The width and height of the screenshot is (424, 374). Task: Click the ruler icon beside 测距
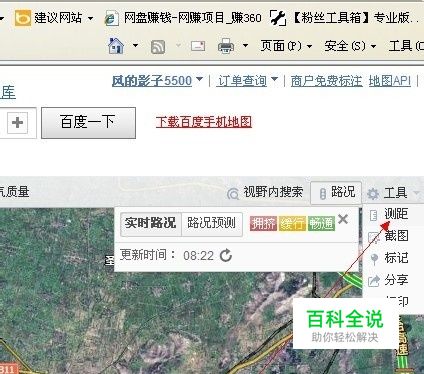374,215
